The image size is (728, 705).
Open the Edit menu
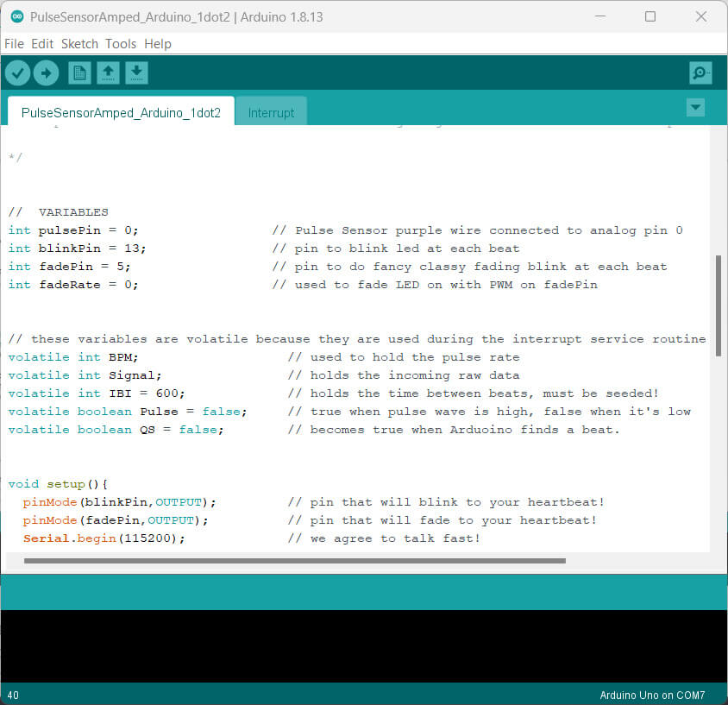click(42, 44)
